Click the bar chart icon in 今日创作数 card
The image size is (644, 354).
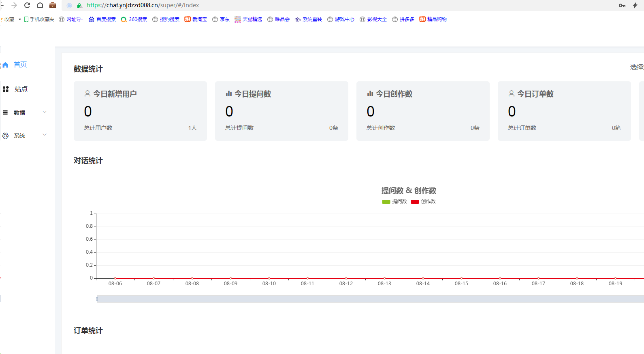[x=370, y=93]
